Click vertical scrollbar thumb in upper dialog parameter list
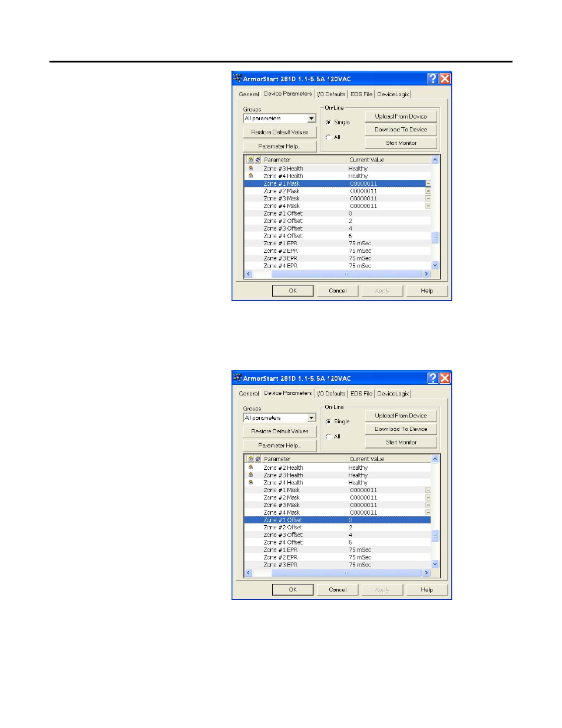 point(435,238)
